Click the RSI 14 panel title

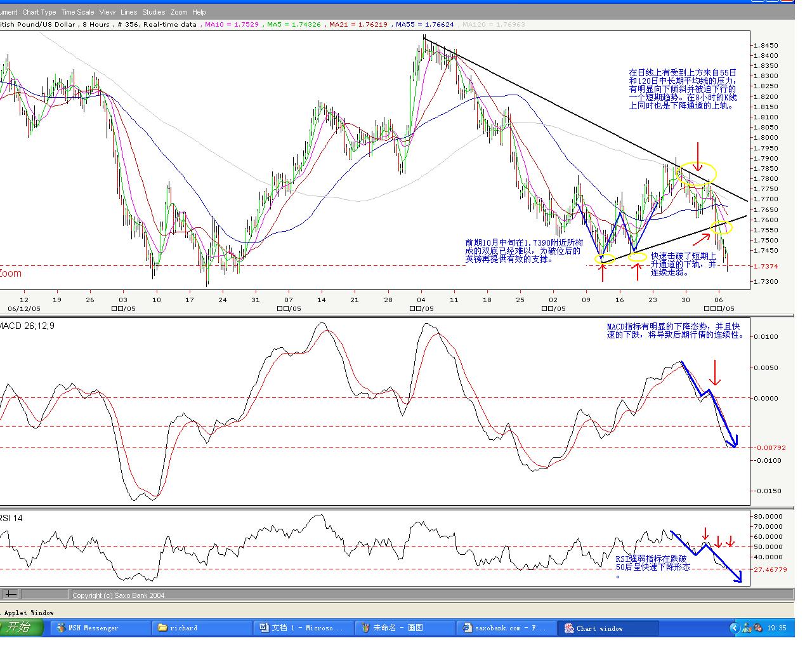11,518
